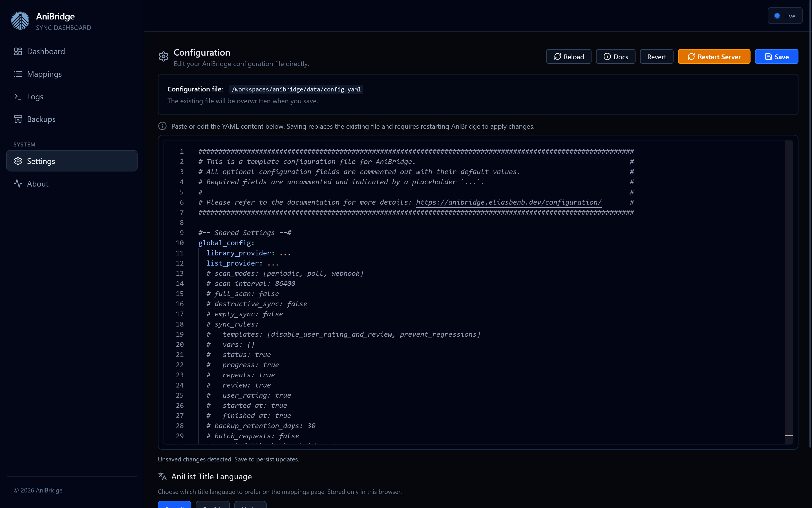This screenshot has width=812, height=508.
Task: Click the Unsaved changes detected message
Action: coord(228,459)
